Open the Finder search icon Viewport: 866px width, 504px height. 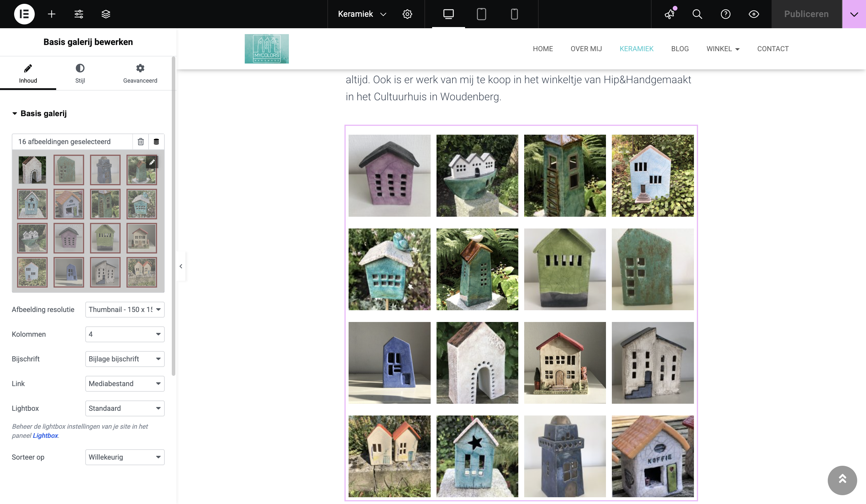(697, 14)
